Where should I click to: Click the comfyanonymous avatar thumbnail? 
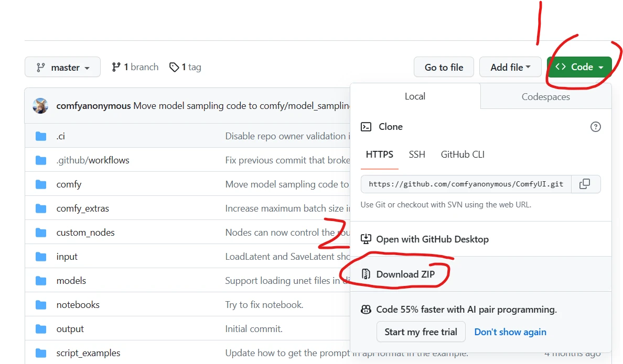pos(40,106)
